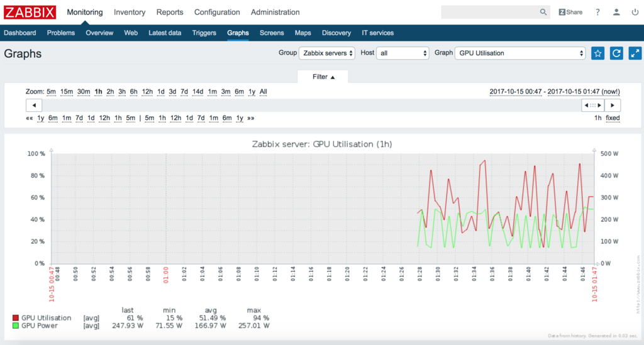644x345 pixels.
Task: Open the Graph selection dropdown
Action: 520,53
